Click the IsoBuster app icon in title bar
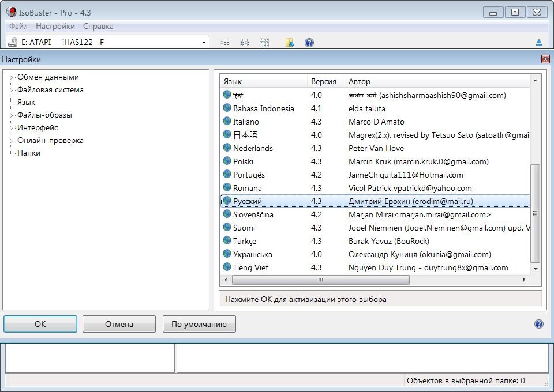Image resolution: width=554 pixels, height=392 pixels. 12,12
